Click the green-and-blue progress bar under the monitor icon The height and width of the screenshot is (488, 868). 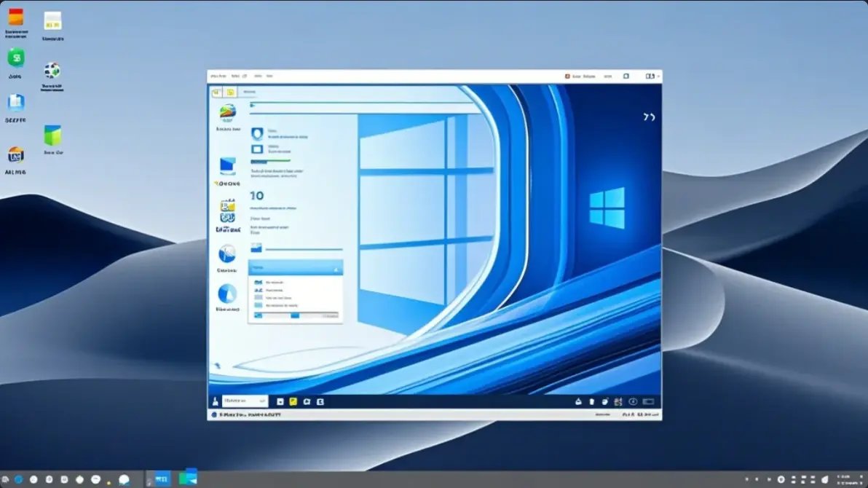click(270, 162)
